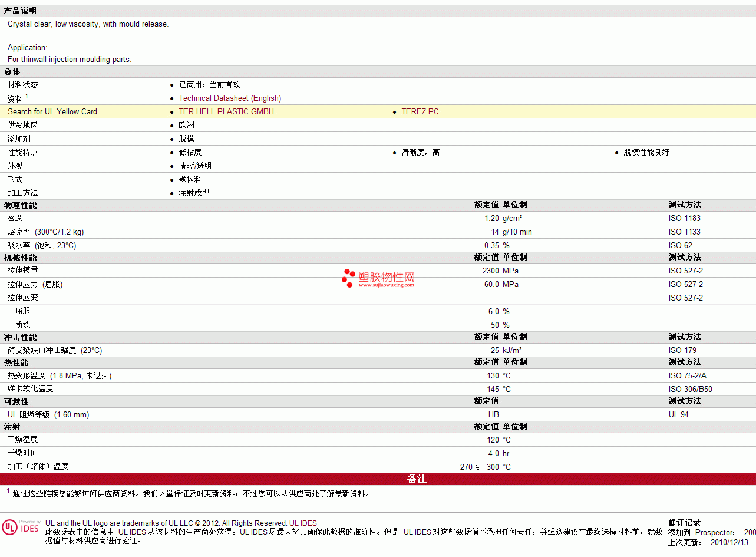Click the 脱模性能良好 feature text

coord(646,153)
